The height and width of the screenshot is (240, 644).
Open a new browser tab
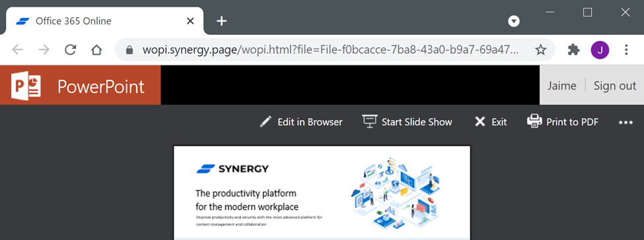coord(222,21)
